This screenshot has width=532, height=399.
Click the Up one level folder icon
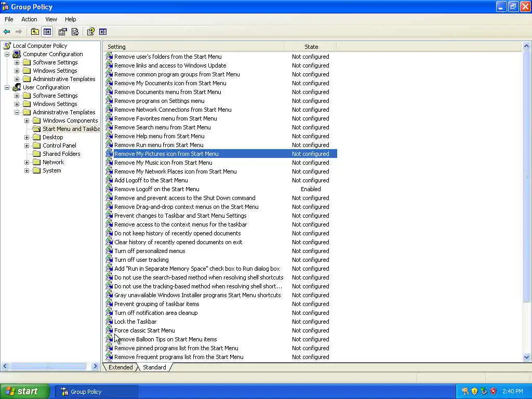pos(35,32)
